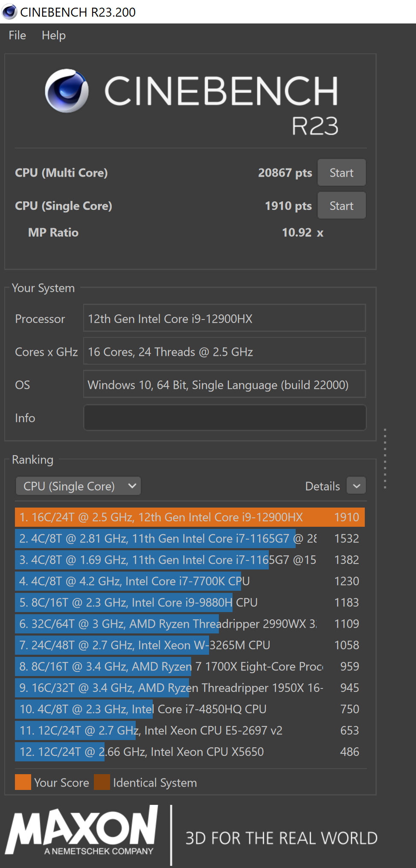Select ranking row 7 Xeon W-3265M

pyautogui.click(x=190, y=645)
